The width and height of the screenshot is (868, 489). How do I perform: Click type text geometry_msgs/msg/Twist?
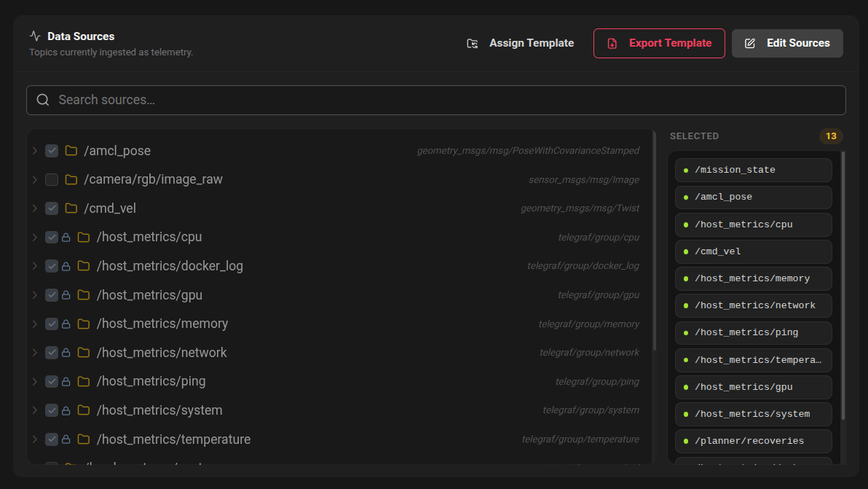580,208
